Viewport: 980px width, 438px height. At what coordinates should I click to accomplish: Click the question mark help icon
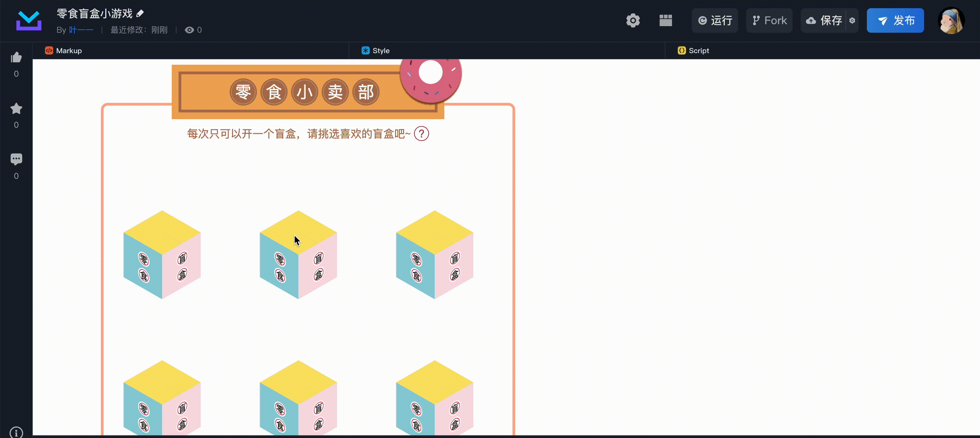click(421, 134)
